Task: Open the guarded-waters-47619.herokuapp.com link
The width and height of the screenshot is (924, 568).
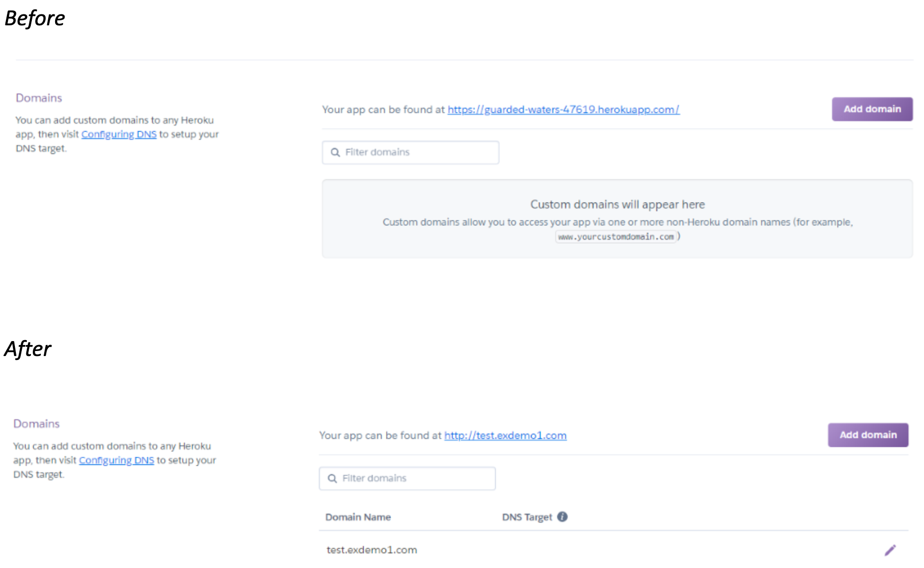Action: pyautogui.click(x=563, y=110)
